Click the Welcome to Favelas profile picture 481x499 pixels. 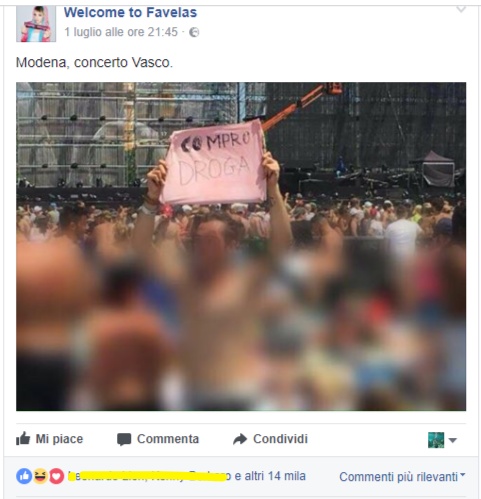coord(36,24)
